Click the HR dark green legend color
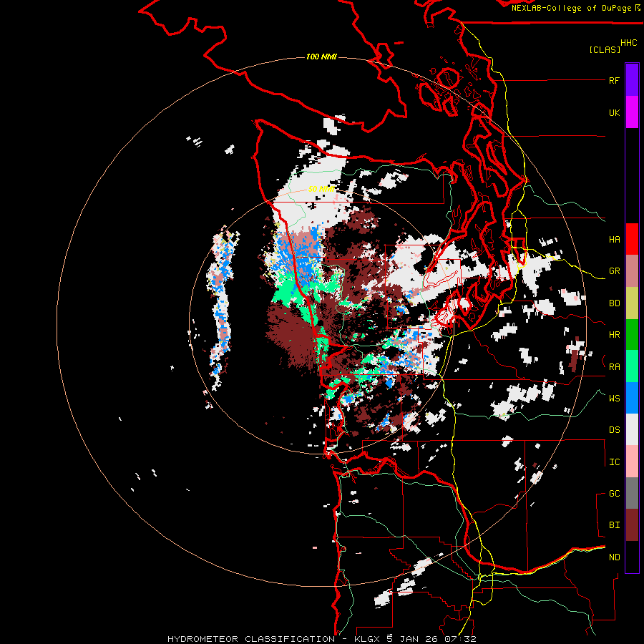The image size is (644, 644). pyautogui.click(x=632, y=335)
